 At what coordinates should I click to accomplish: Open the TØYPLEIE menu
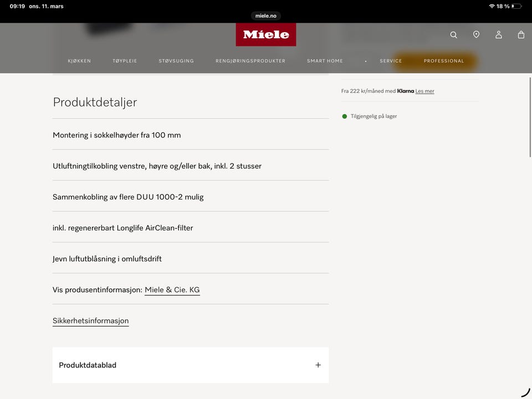[x=125, y=60]
